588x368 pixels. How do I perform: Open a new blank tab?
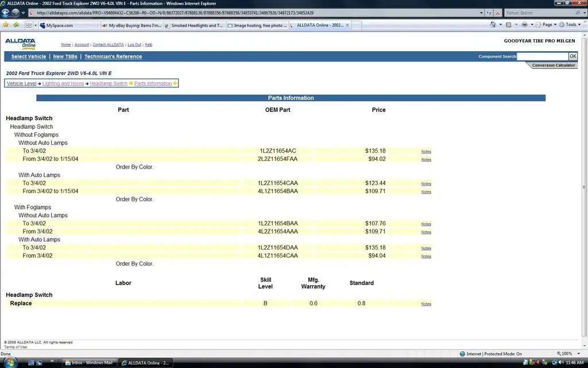click(357, 25)
